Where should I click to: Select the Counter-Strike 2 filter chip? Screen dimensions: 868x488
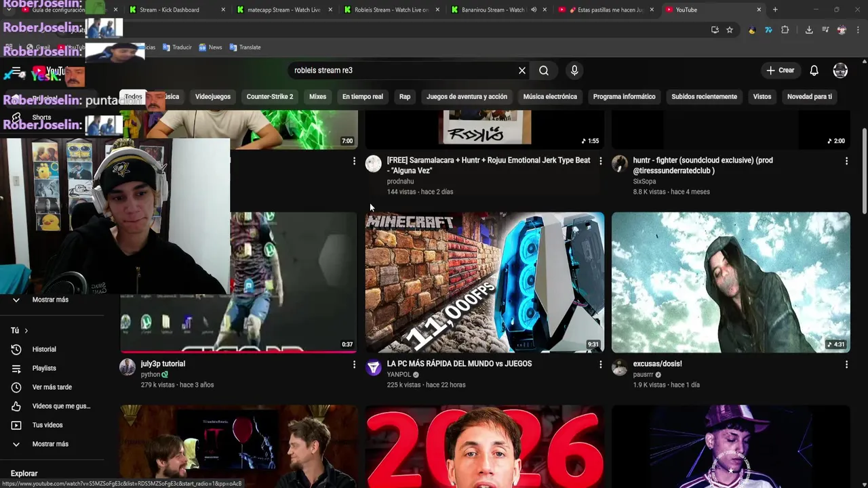click(270, 96)
